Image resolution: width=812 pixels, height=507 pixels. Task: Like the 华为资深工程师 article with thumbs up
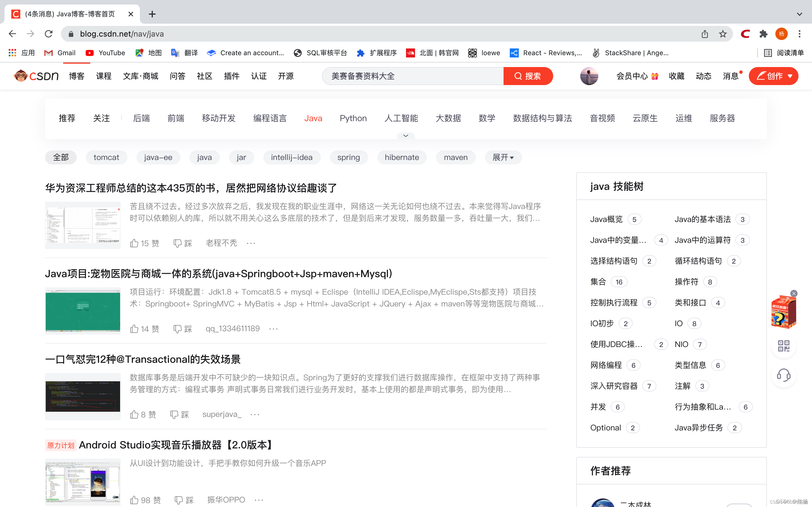click(134, 243)
